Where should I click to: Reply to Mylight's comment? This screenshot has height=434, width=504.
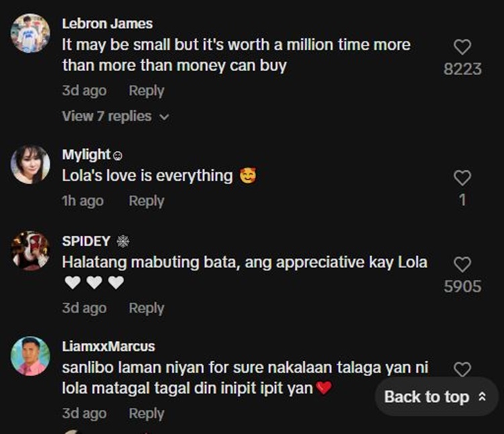146,201
